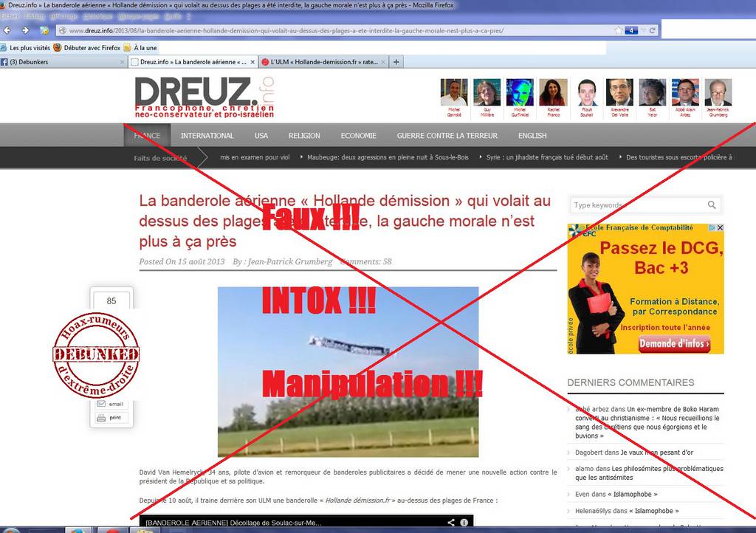Click the globe site identity icon in the address bar
756x533 pixels.
click(62, 30)
